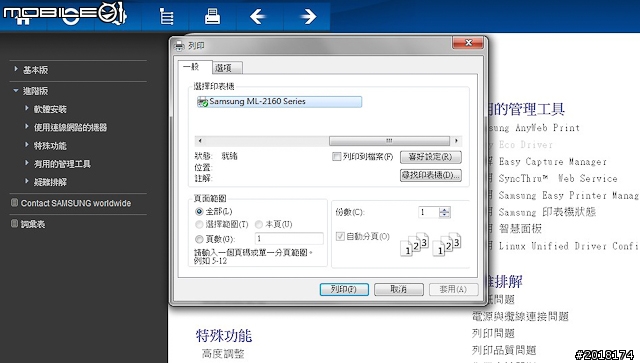The width and height of the screenshot is (640, 363).
Task: Increase copies with the up stepper
Action: (x=444, y=210)
